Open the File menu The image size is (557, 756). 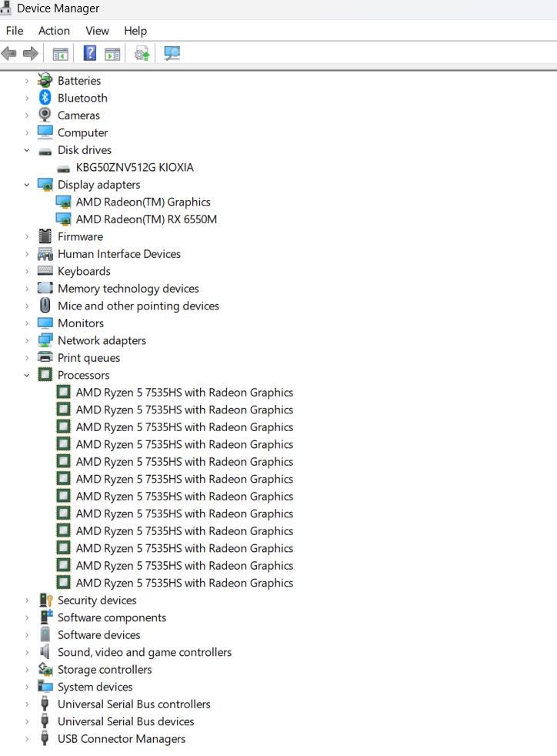click(15, 30)
